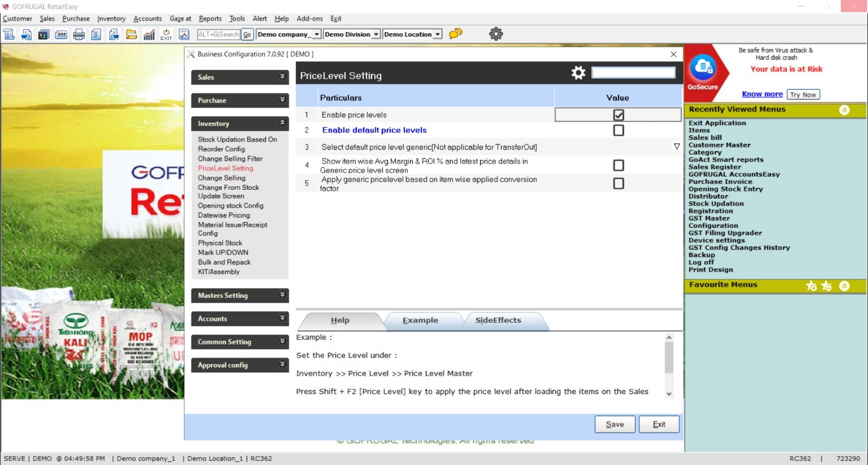Open the yellow folder toolbar icon
Viewport: 868px width, 465px height.
click(x=131, y=35)
